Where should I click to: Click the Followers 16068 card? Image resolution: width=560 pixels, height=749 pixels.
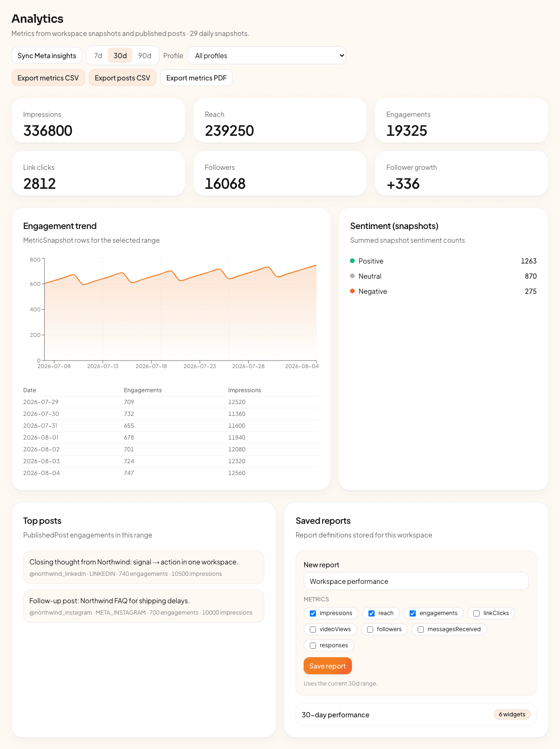[x=280, y=173]
